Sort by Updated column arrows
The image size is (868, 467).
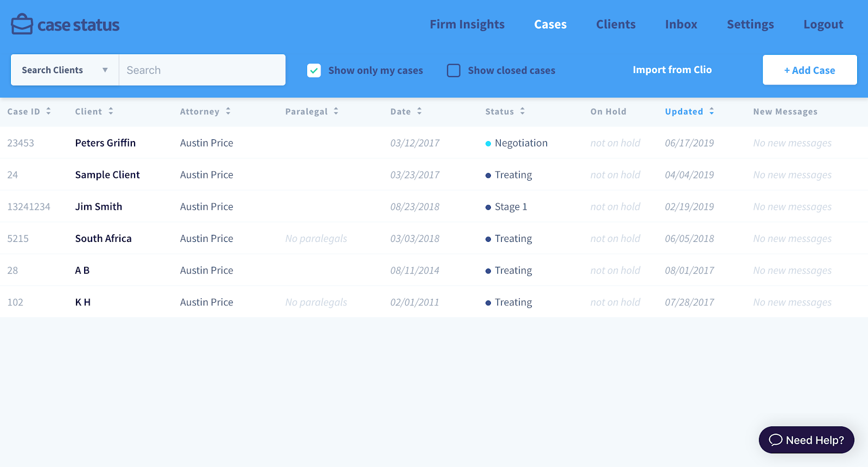(711, 111)
